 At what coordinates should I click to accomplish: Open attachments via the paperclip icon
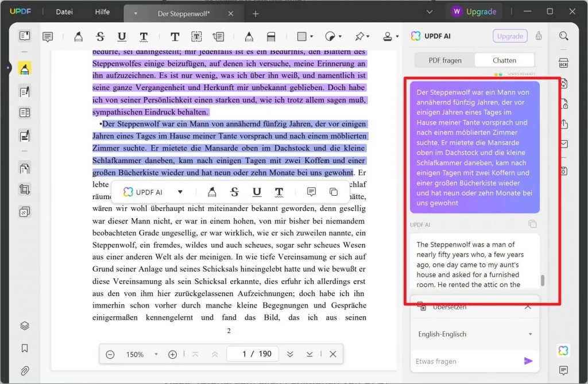[24, 368]
